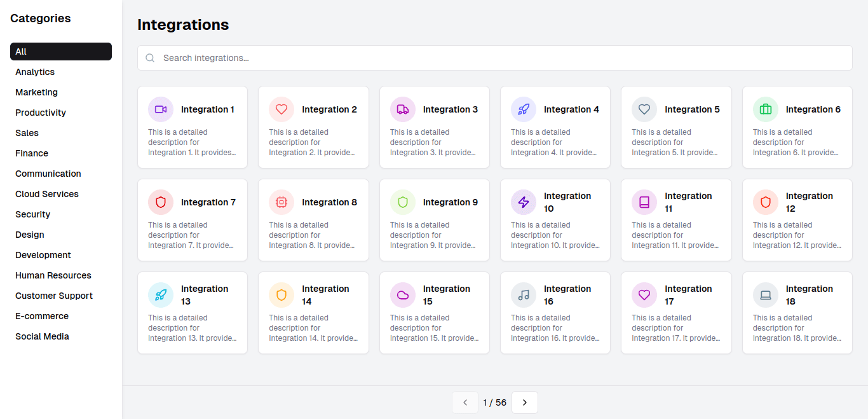This screenshot has height=419, width=868.
Task: Select the Analytics category
Action: click(x=35, y=72)
